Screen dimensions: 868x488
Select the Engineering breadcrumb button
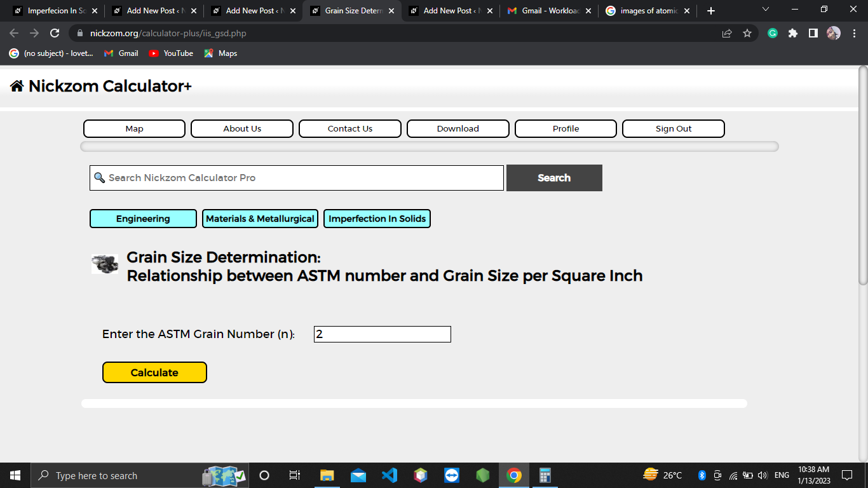click(143, 219)
